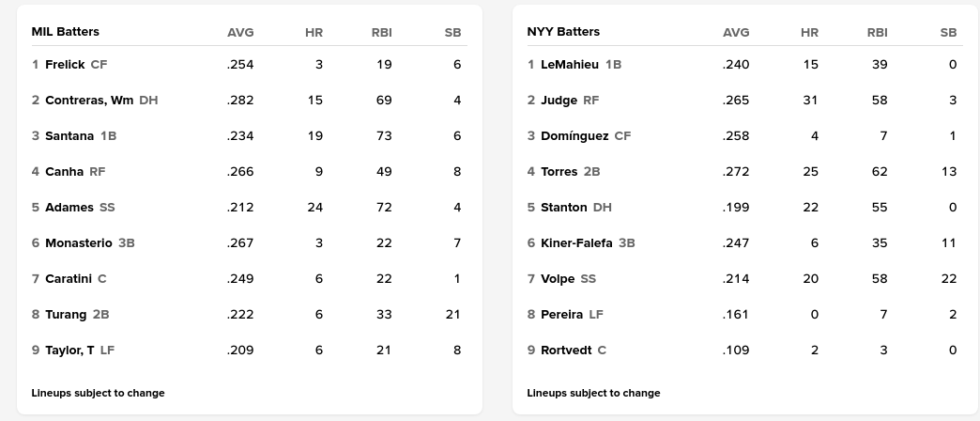Open Frelick's player profile link

(65, 65)
